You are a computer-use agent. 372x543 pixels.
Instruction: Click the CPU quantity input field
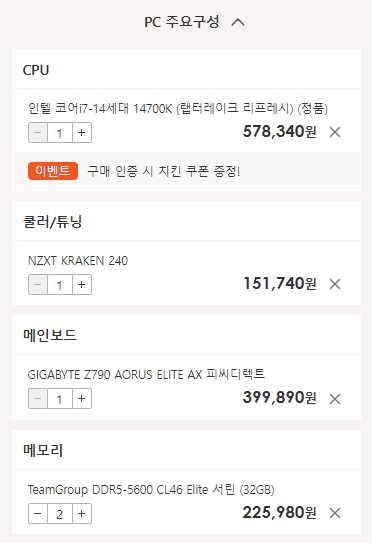click(60, 132)
